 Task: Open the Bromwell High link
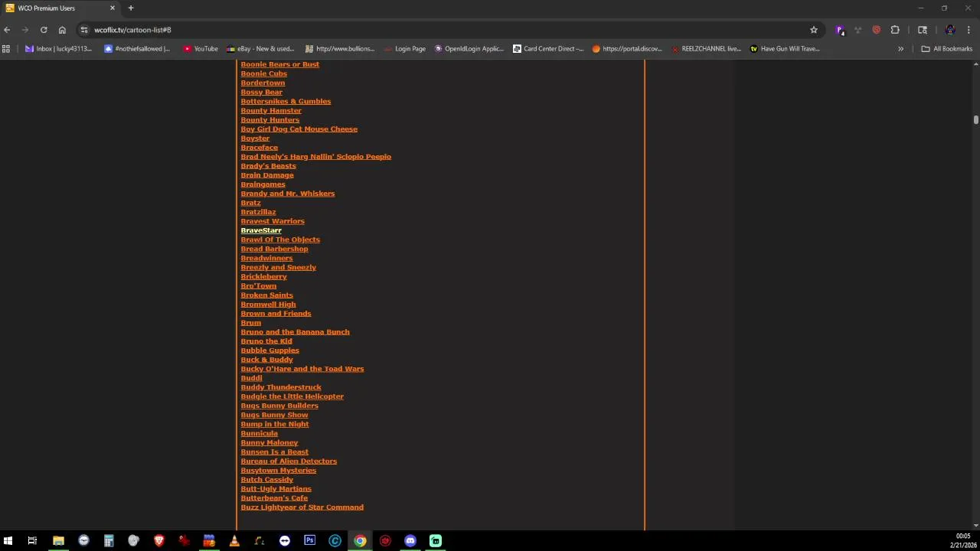(268, 305)
